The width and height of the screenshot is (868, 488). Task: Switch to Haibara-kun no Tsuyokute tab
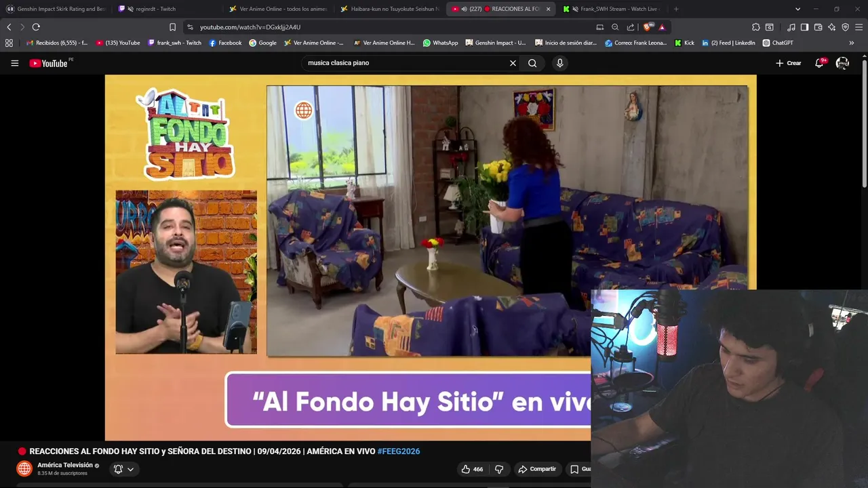coord(389,9)
